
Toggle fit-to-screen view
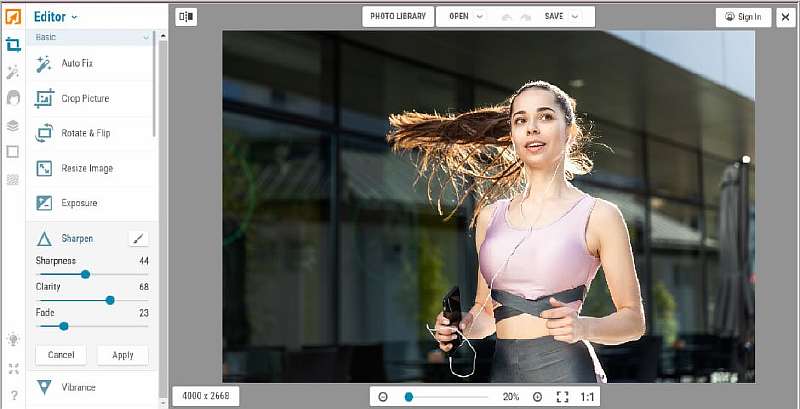point(562,397)
